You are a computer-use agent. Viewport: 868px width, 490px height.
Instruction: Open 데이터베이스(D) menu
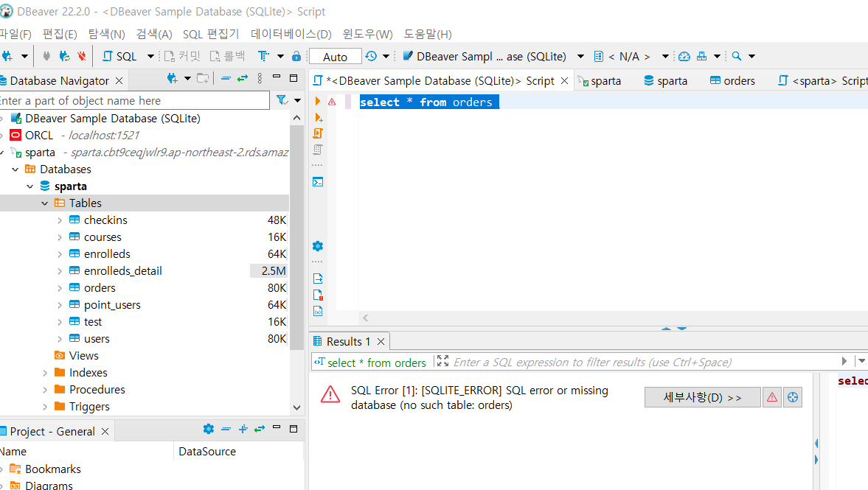point(291,34)
